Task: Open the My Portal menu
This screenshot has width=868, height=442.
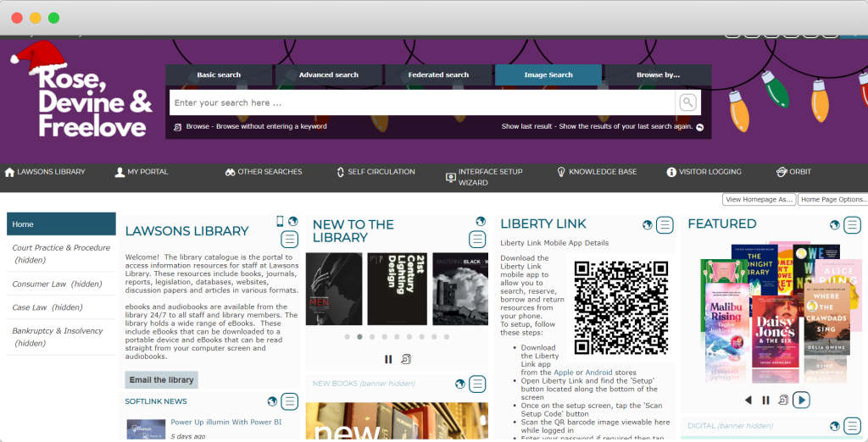Action: pos(142,172)
